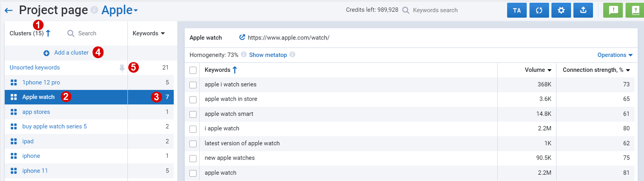Image resolution: width=644 pixels, height=181 pixels.
Task: Click grid icon of buy apple watch series 5
Action: pyautogui.click(x=14, y=126)
